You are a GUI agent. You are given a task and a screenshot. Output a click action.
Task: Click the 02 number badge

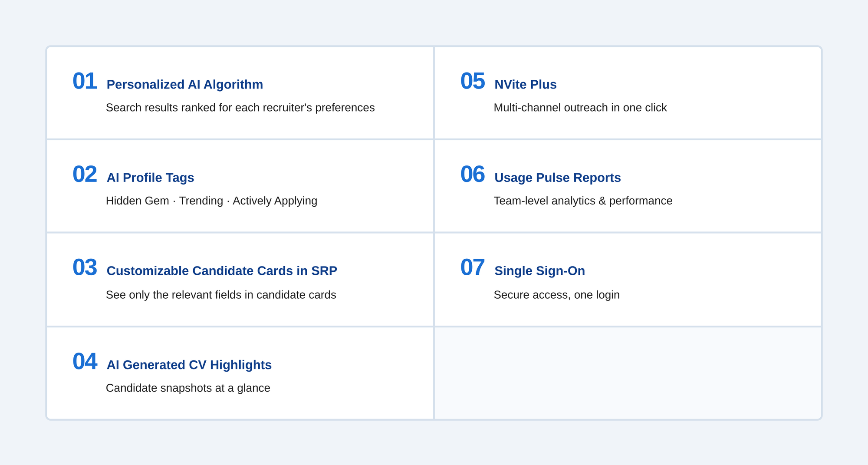click(85, 175)
